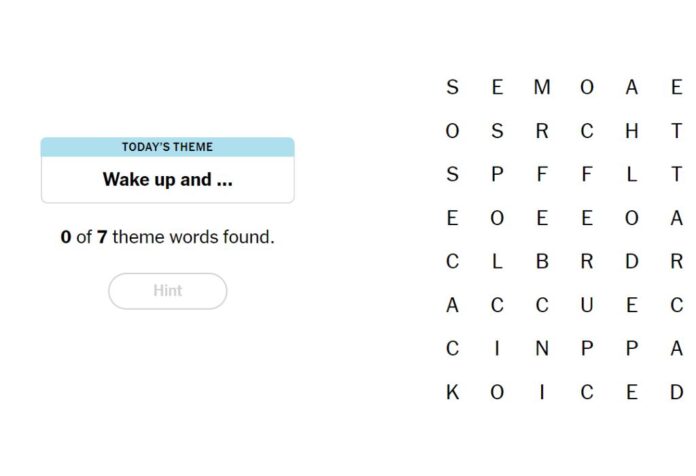The width and height of the screenshot is (696, 476).
Task: Select the letter B in the grid
Action: click(542, 261)
